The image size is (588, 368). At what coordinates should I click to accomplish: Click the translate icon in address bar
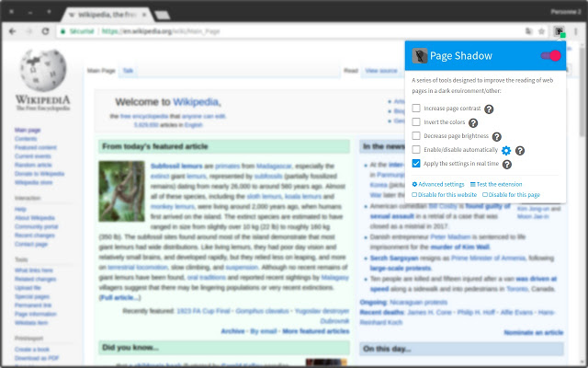pos(529,31)
